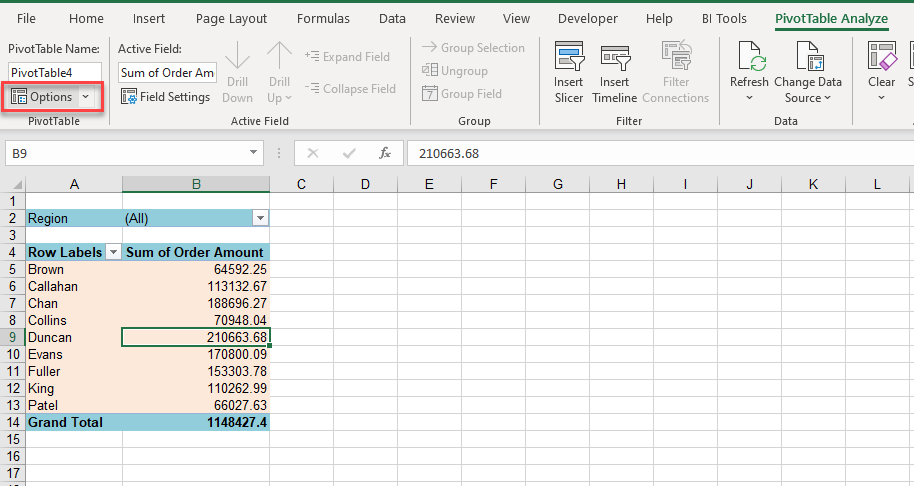Expand the Options dropdown arrow
Viewport: 914px width, 486px height.
(86, 97)
